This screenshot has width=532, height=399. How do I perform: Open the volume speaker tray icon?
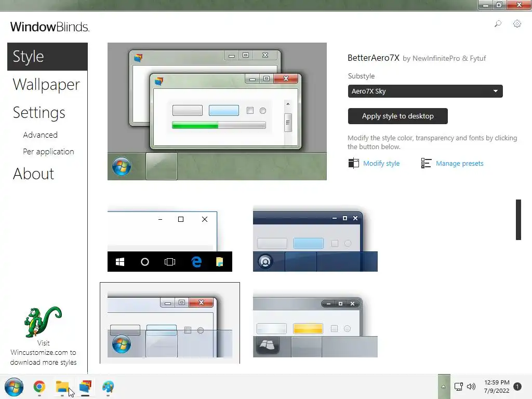pos(471,387)
